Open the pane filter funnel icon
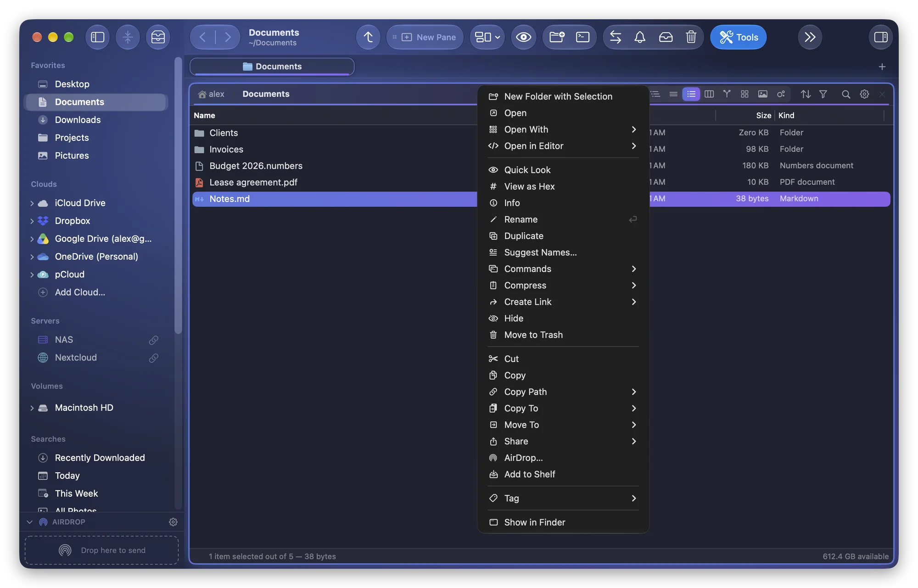The width and height of the screenshot is (918, 588). [823, 94]
